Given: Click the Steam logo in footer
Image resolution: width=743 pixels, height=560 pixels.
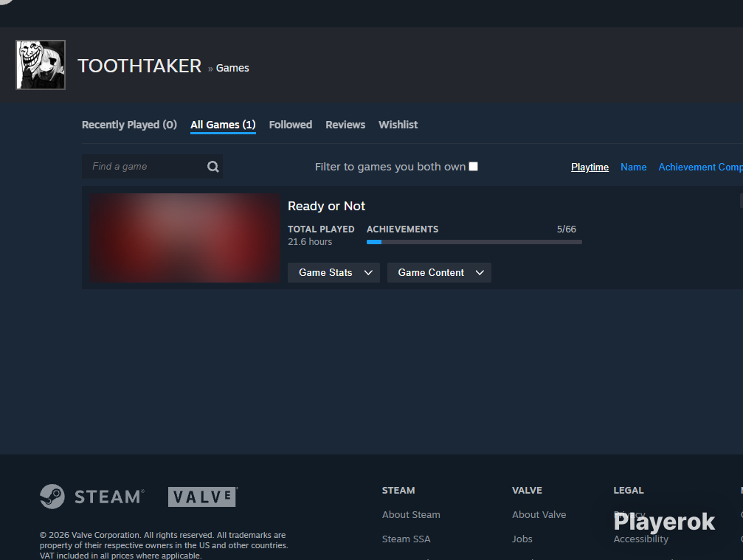Looking at the screenshot, I should click(x=92, y=497).
